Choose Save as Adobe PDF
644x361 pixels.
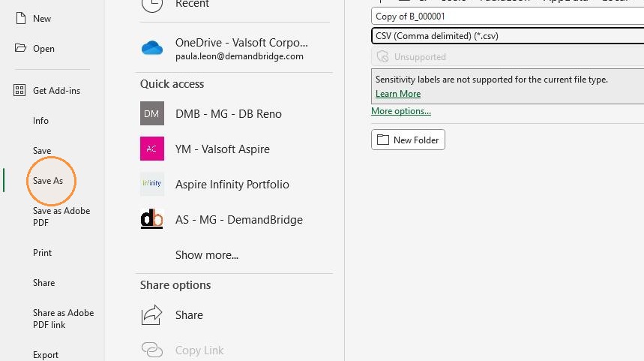pos(61,216)
